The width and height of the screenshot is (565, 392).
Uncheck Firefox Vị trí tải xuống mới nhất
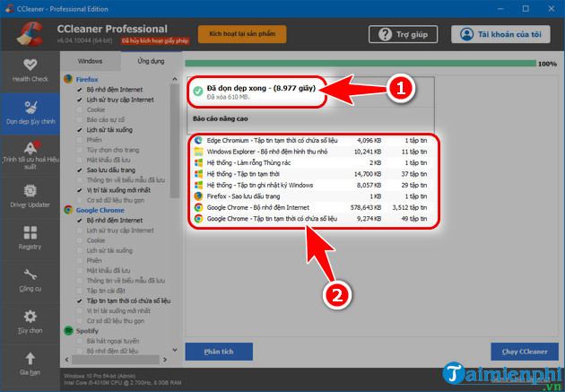tap(80, 190)
